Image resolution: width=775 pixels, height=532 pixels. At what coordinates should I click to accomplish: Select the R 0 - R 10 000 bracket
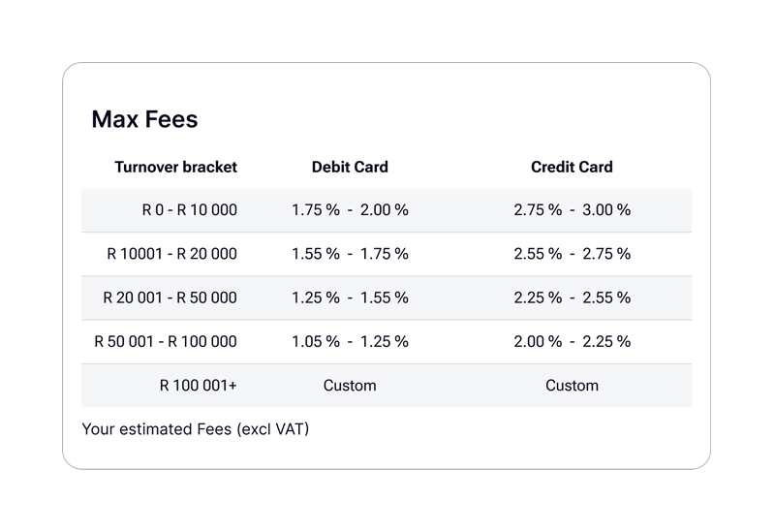[189, 209]
